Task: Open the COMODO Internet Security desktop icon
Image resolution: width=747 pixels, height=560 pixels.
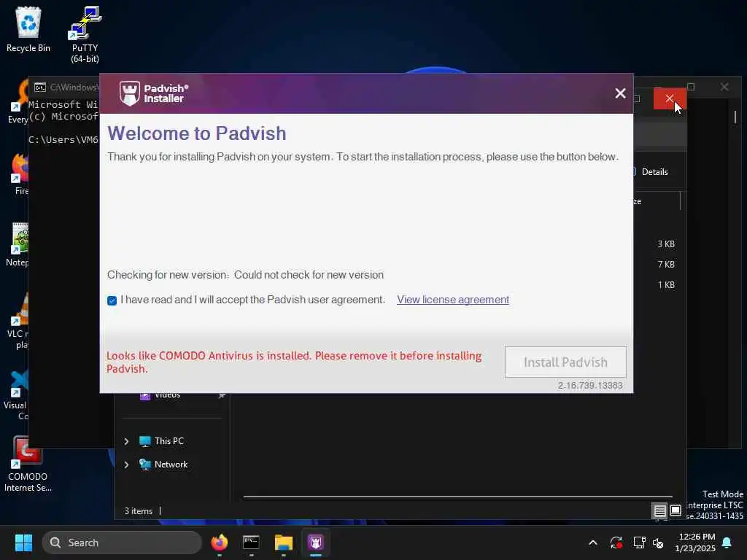Action: point(28,464)
